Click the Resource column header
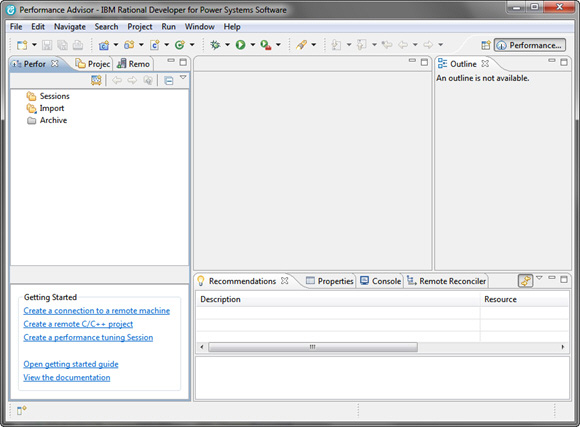 [525, 299]
